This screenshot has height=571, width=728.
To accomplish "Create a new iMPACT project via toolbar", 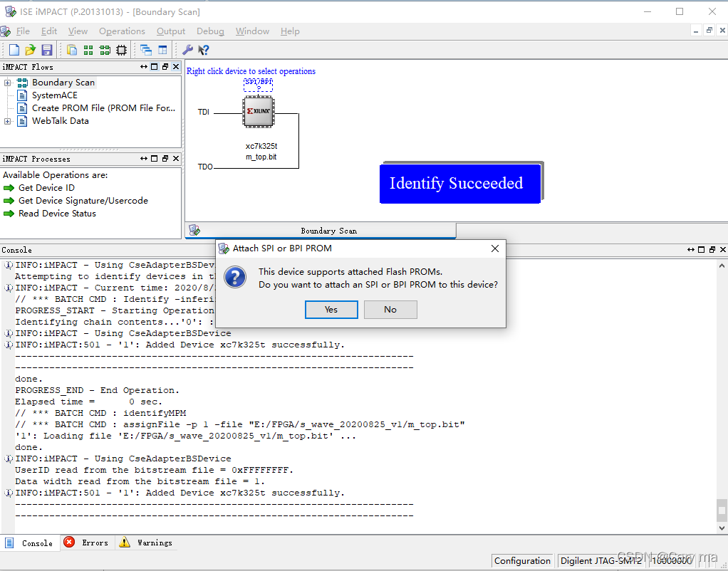I will click(x=14, y=50).
